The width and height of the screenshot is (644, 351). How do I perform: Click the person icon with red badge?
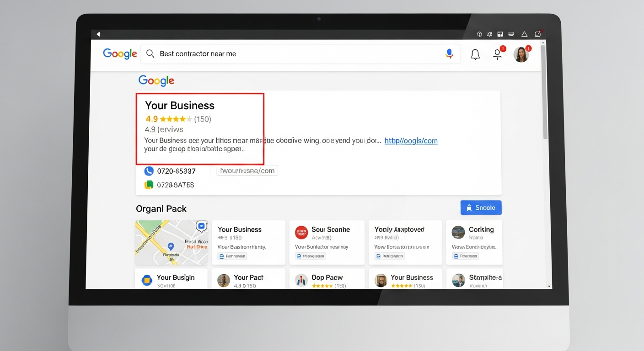[x=498, y=53]
